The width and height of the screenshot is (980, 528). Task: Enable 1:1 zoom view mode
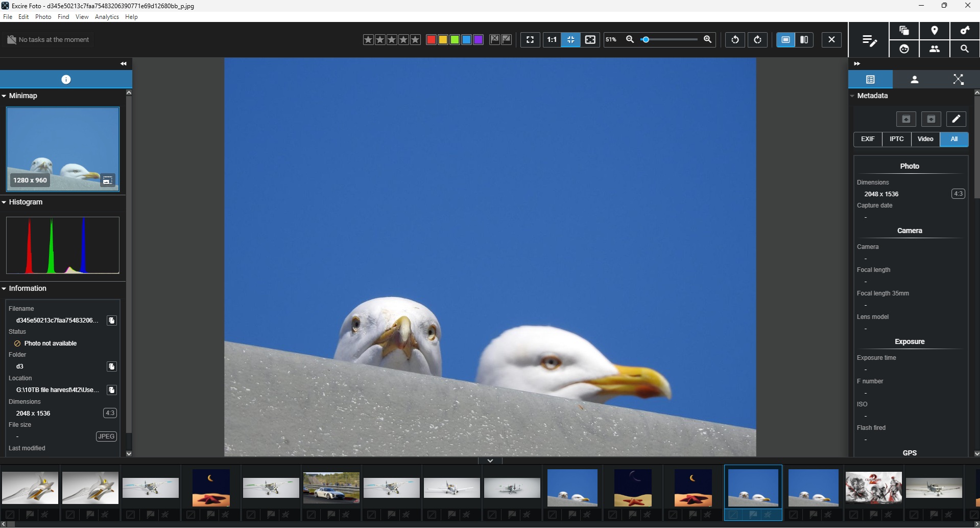(552, 39)
